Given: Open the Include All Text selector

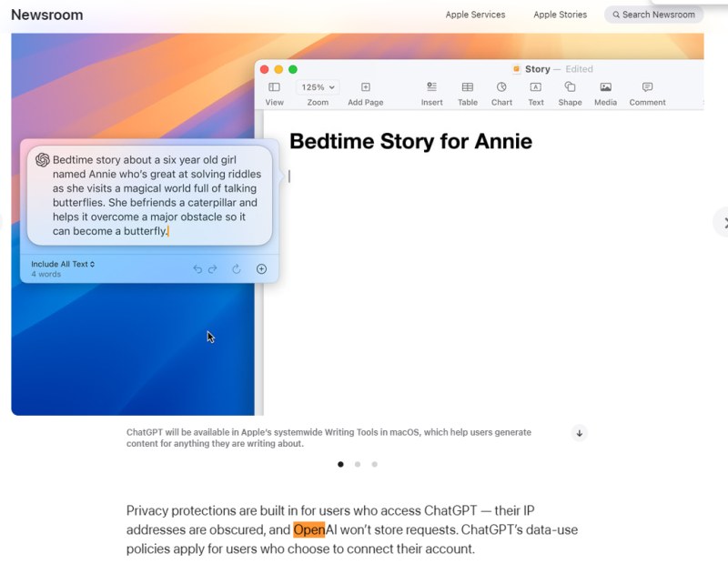Looking at the screenshot, I should coord(63,264).
